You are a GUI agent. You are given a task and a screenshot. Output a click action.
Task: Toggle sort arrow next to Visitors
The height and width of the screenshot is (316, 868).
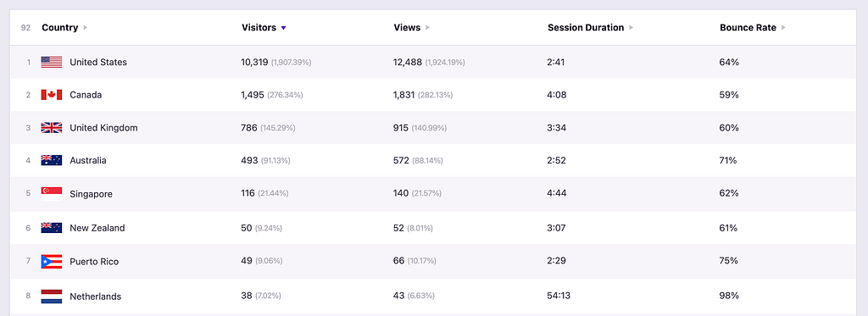coord(283,28)
